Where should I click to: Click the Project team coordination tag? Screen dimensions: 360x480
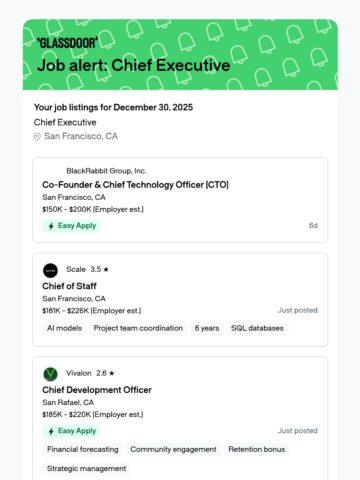[x=138, y=328]
